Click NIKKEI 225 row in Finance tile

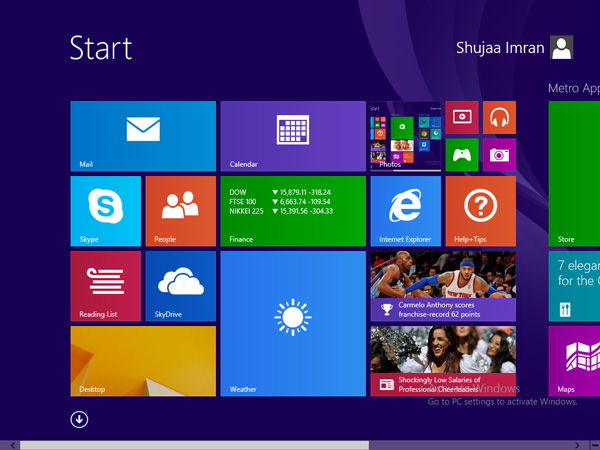click(x=281, y=211)
